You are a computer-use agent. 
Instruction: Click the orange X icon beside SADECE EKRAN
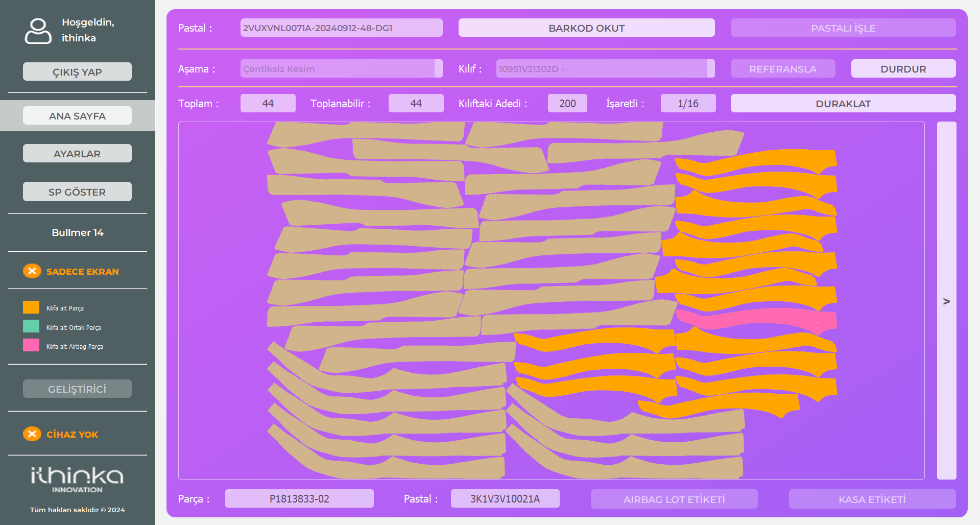(x=32, y=271)
